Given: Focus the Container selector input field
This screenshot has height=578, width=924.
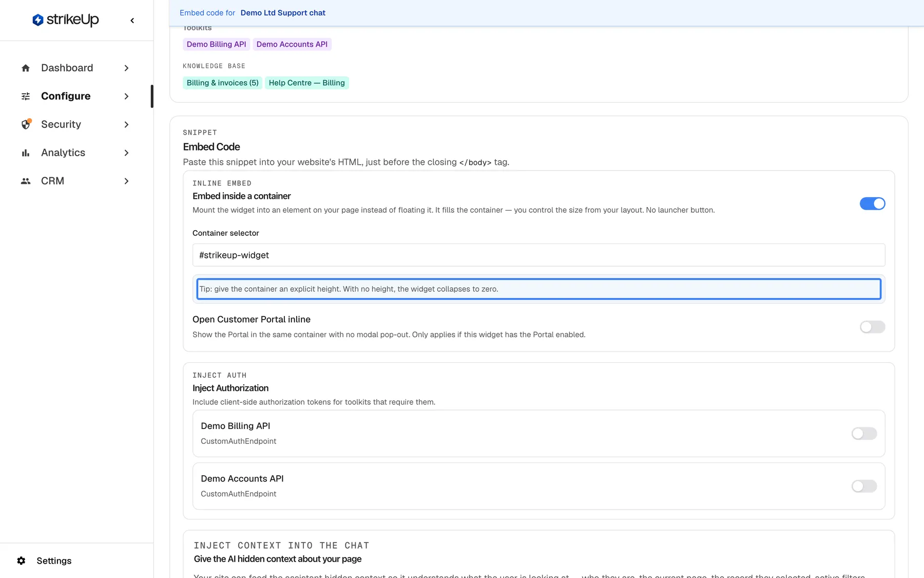Looking at the screenshot, I should point(538,255).
